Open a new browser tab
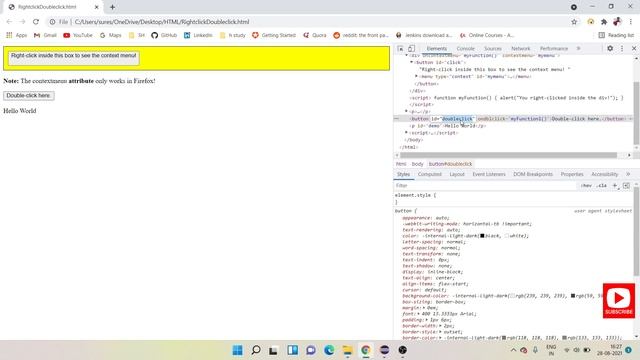This screenshot has height=360, width=640. click(112, 7)
